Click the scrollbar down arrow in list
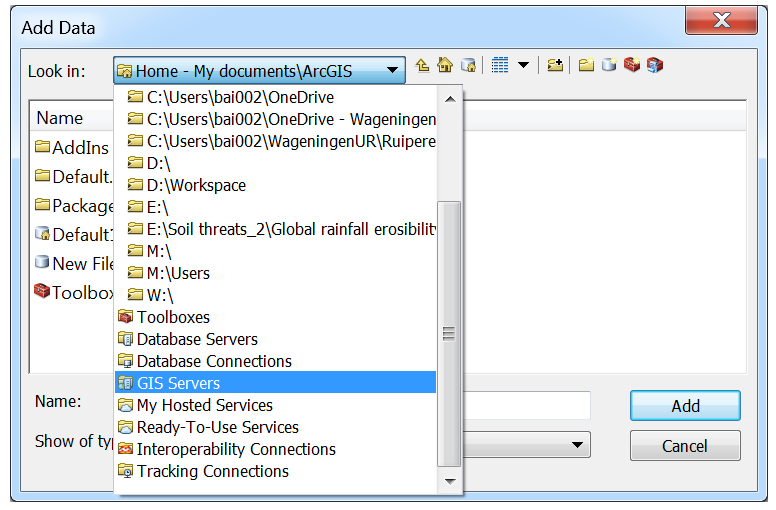This screenshot has height=510, width=776. 449,482
